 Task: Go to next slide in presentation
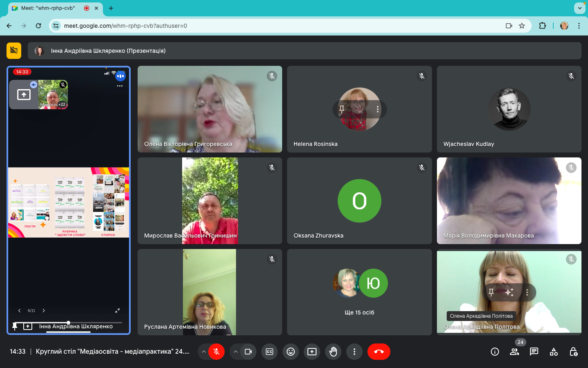click(44, 311)
